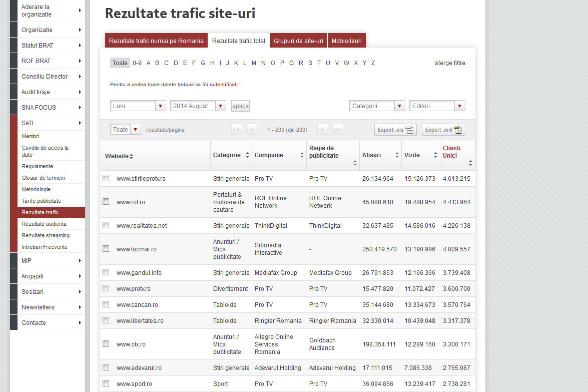Open the Mobisiteuri tab
588x392 pixels.
pos(346,41)
